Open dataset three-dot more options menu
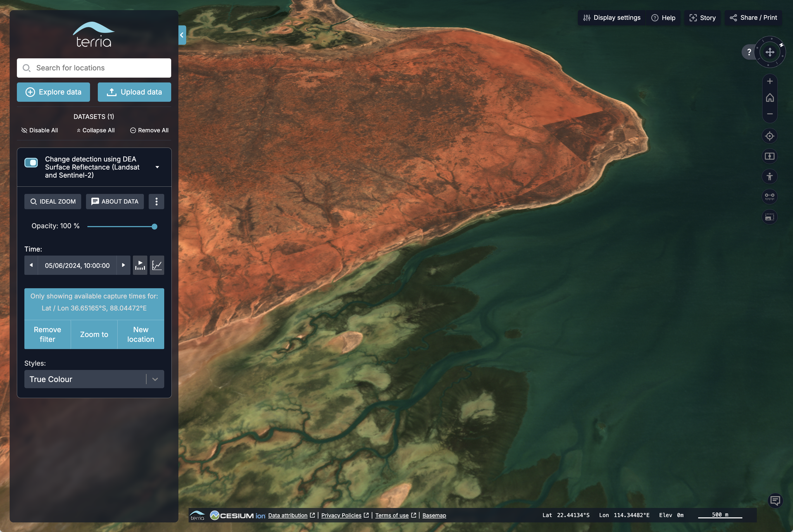This screenshot has height=532, width=793. coord(156,201)
